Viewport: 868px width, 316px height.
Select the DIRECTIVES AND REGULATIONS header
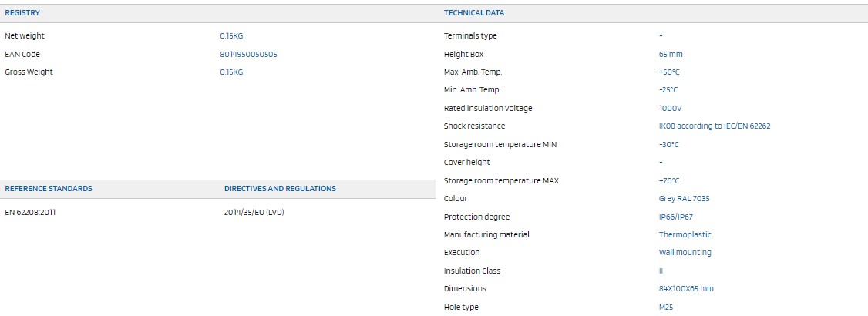280,189
